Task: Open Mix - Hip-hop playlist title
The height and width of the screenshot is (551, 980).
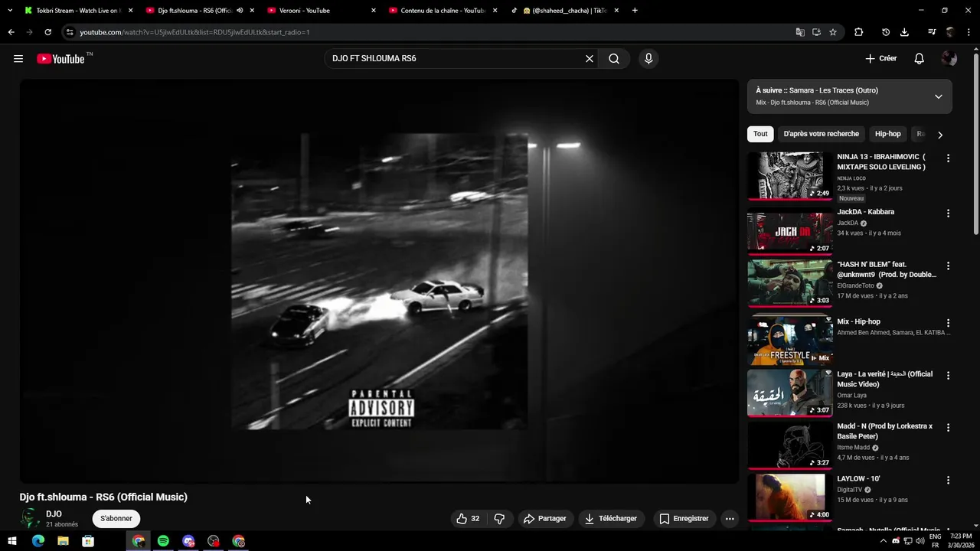Action: (x=858, y=322)
